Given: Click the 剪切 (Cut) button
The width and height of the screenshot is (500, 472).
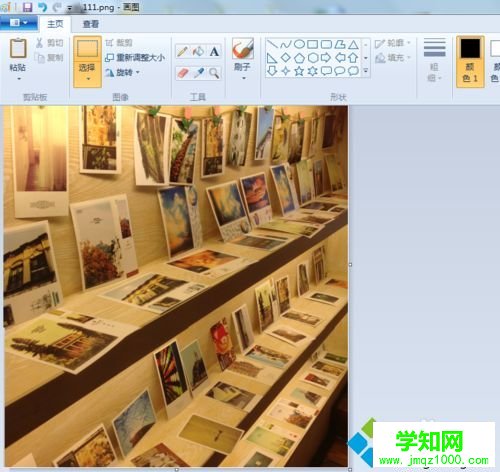Looking at the screenshot, I should (x=49, y=43).
